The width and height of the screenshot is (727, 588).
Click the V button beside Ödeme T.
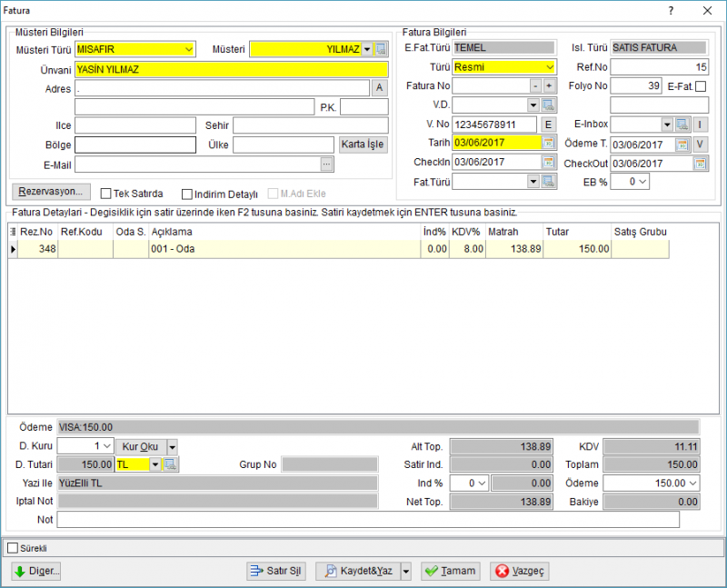[700, 145]
